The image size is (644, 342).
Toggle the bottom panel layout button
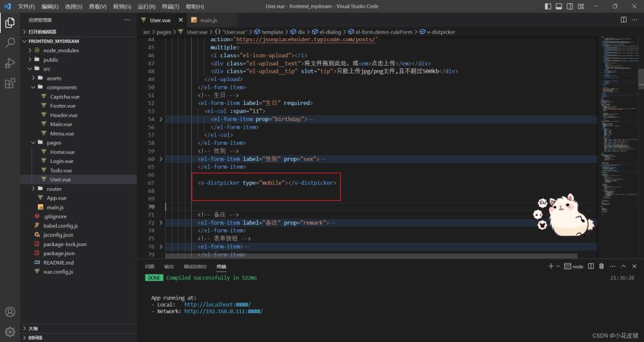(x=558, y=6)
